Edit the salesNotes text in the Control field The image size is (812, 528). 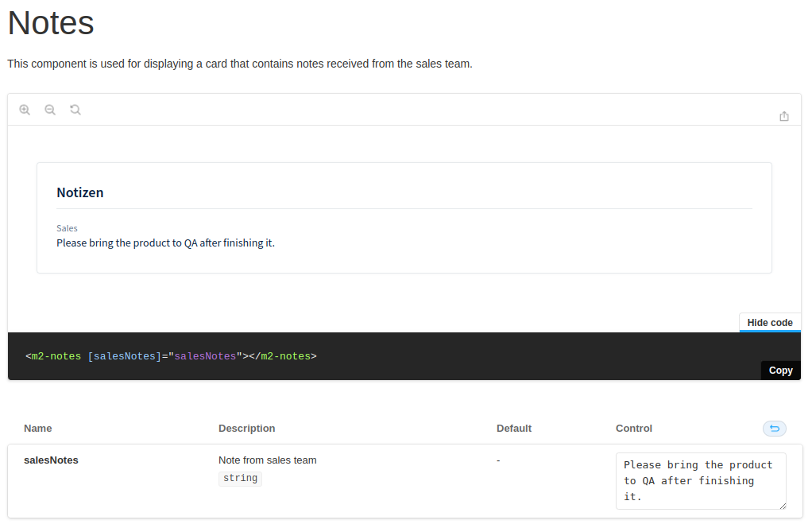click(x=700, y=480)
